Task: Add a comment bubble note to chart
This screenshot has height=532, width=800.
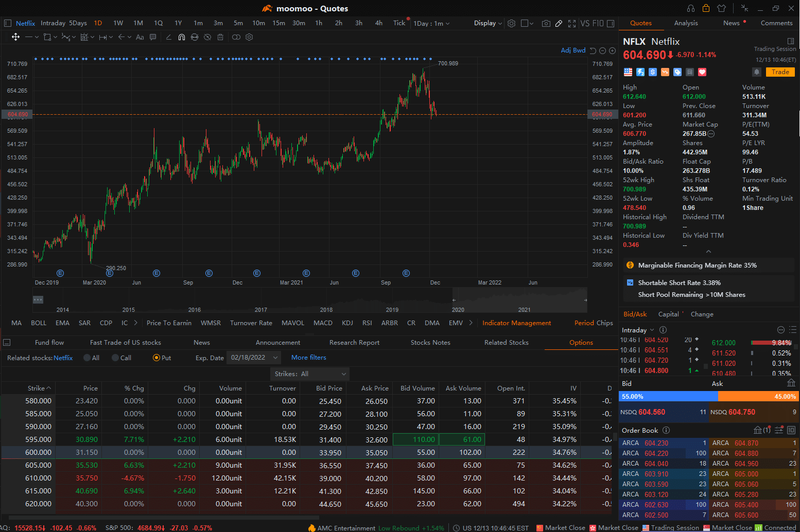Action: pyautogui.click(x=153, y=37)
